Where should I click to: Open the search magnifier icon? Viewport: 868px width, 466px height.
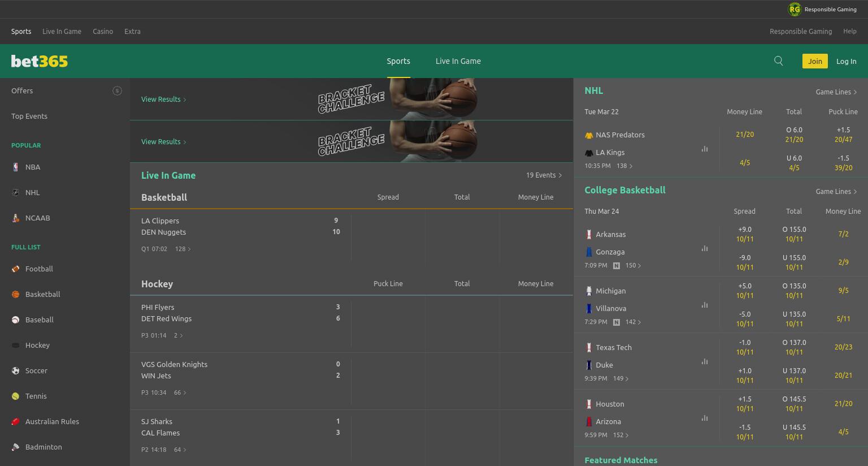[x=778, y=61]
